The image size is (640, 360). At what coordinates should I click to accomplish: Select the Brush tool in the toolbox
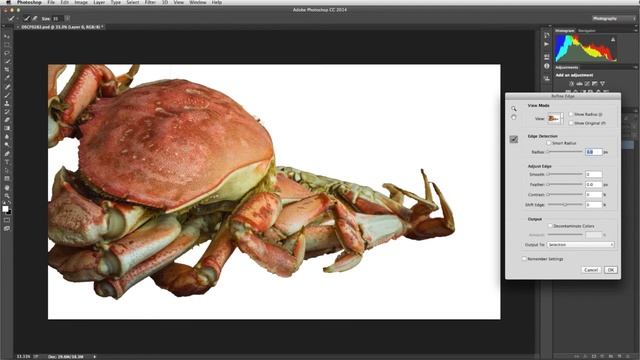7,95
